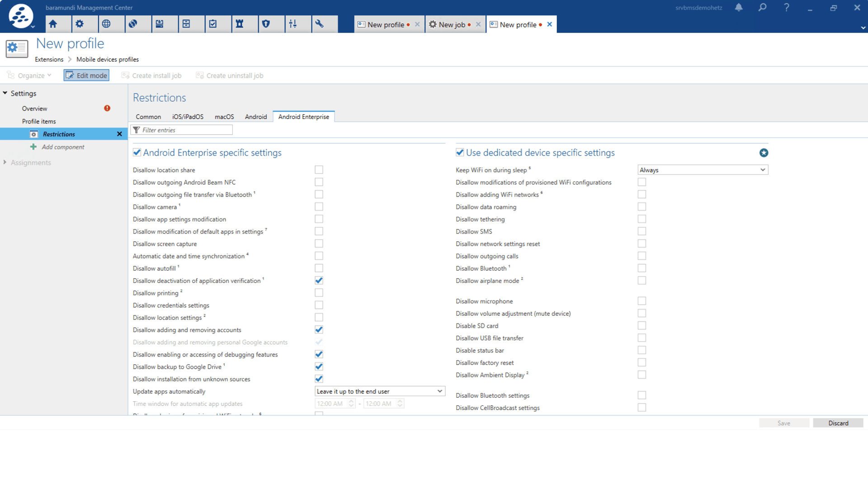Open the shield security icon
This screenshot has width=868, height=488.
click(x=266, y=24)
